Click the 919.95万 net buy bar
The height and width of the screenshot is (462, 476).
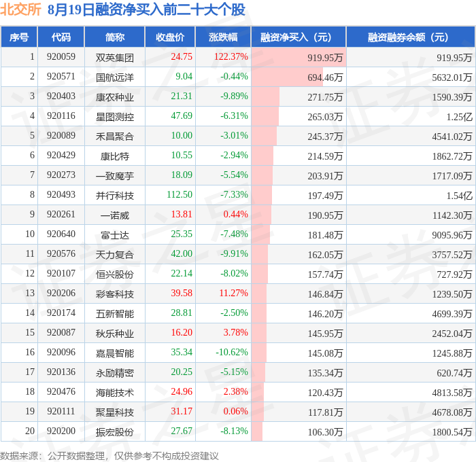[299, 57]
